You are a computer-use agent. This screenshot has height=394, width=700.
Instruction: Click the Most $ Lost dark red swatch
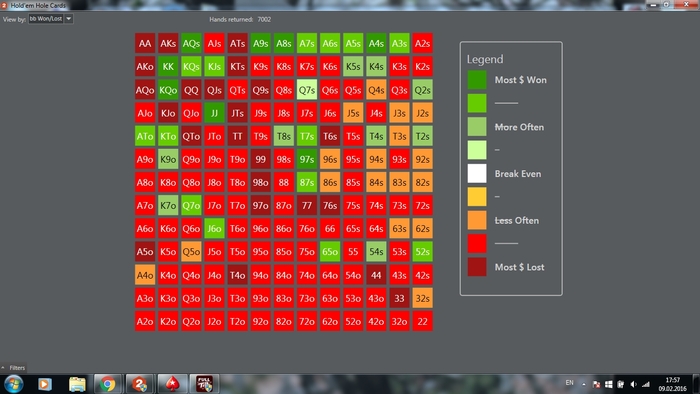(477, 267)
